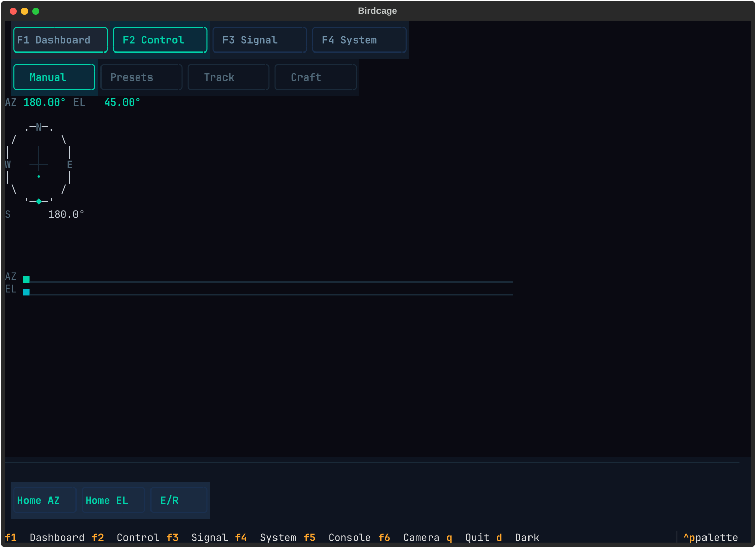Open Console from the footer bar
Screen dimensions: 756x548
tap(349, 538)
